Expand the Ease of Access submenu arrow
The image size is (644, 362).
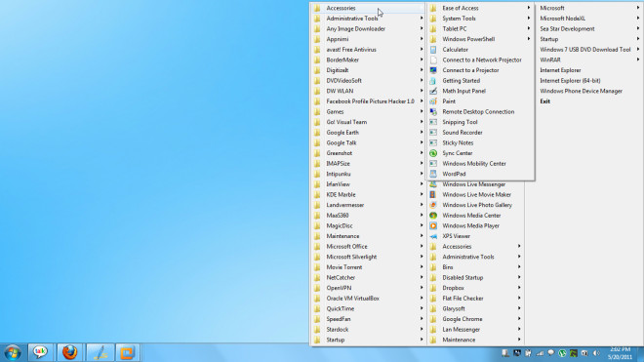[529, 8]
